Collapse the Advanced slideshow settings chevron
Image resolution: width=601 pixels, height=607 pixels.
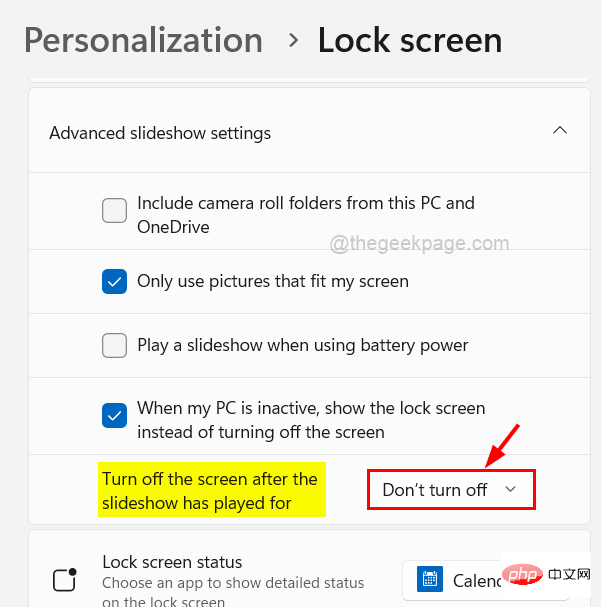(560, 131)
